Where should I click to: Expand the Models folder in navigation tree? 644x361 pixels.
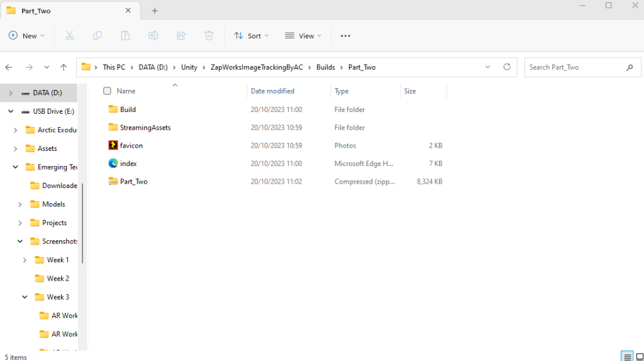click(20, 204)
